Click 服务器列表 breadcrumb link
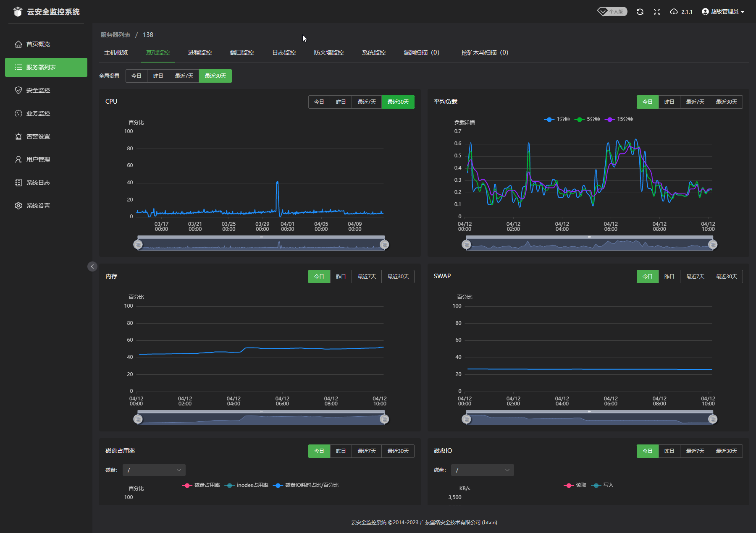This screenshot has height=533, width=756. tap(115, 35)
